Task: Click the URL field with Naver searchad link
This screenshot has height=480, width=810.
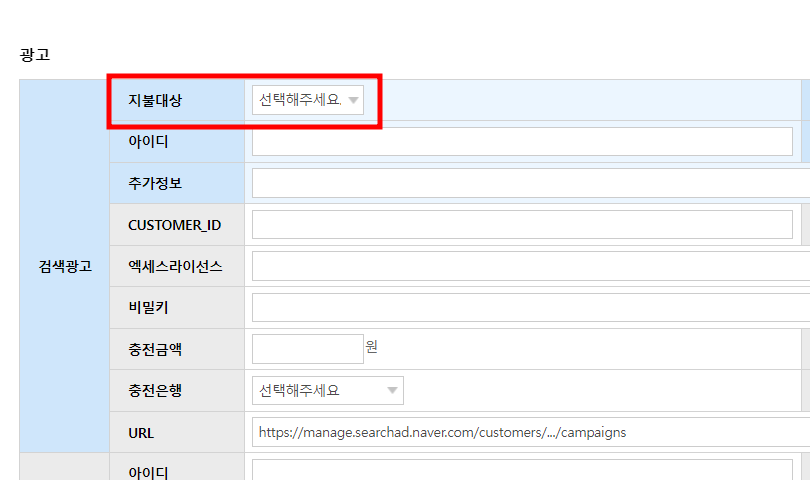Action: tap(530, 432)
